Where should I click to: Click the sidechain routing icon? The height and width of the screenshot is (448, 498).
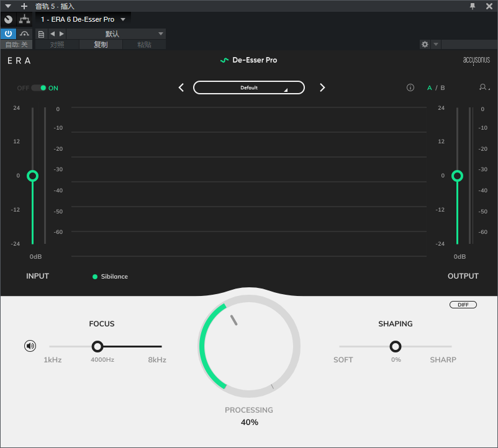(24, 19)
